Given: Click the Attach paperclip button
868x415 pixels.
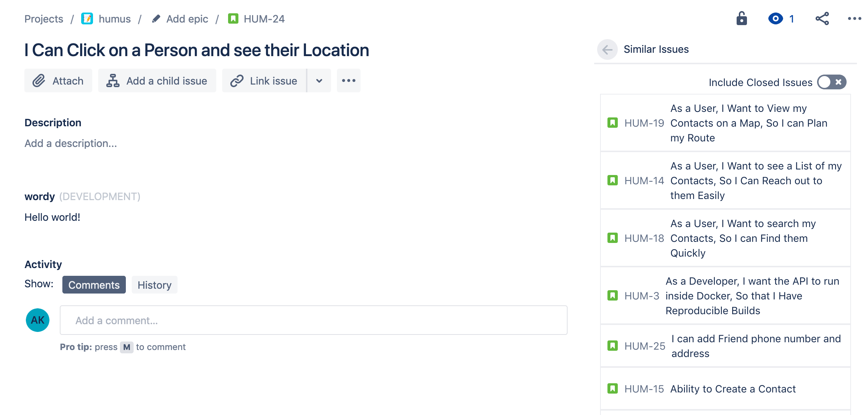Looking at the screenshot, I should point(58,80).
